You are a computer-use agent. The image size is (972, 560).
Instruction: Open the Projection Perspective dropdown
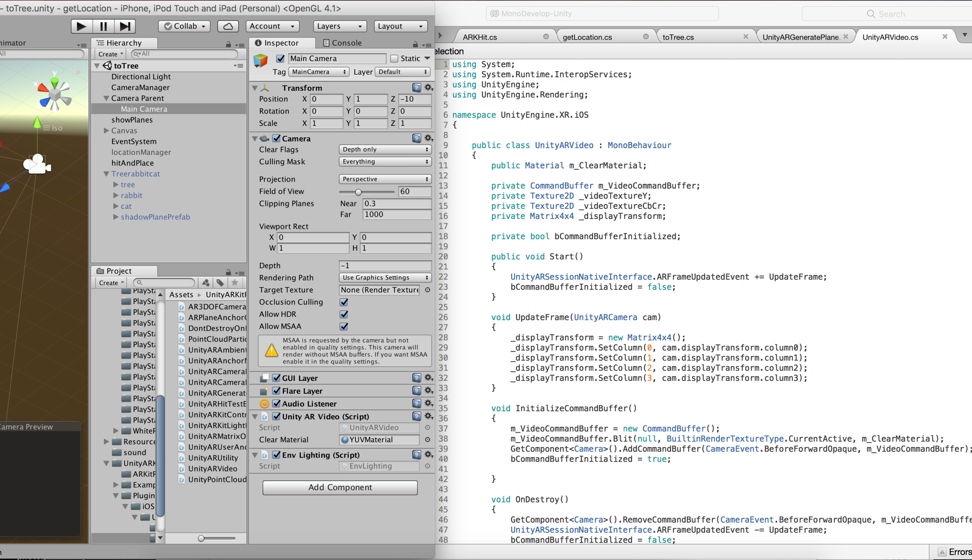point(385,179)
